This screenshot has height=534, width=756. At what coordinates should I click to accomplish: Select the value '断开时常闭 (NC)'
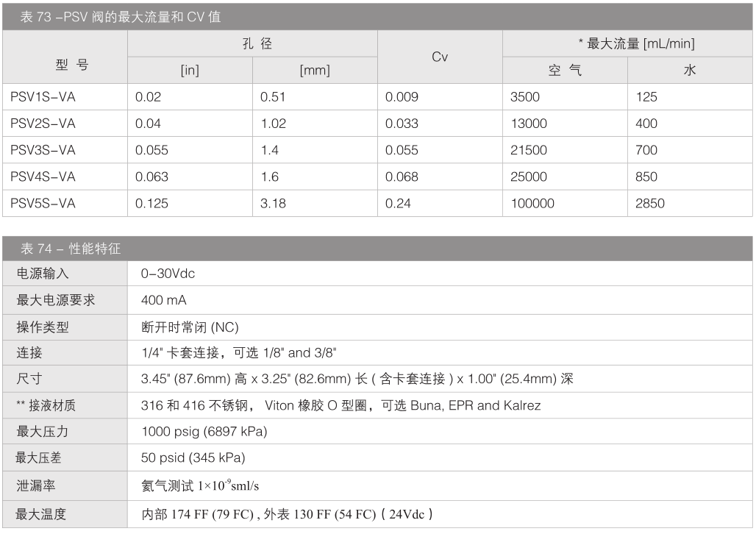pos(190,327)
